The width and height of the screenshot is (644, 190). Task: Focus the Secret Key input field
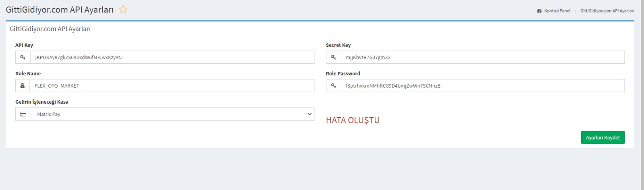(x=482, y=57)
